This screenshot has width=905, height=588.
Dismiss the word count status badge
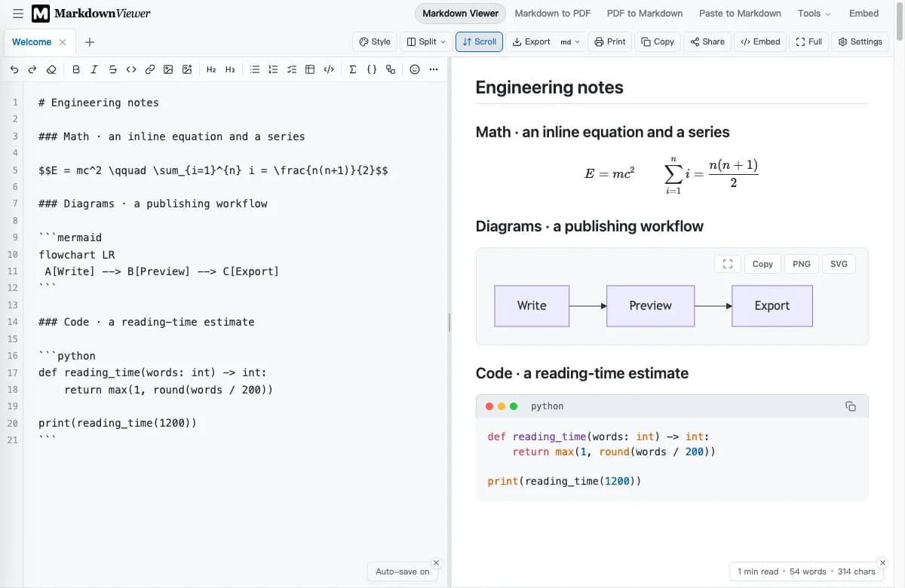882,562
